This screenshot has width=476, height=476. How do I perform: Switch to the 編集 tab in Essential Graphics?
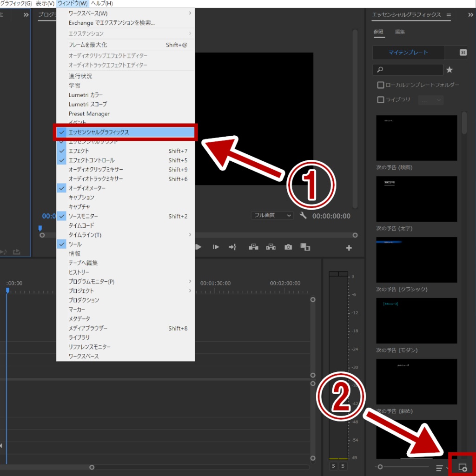400,32
